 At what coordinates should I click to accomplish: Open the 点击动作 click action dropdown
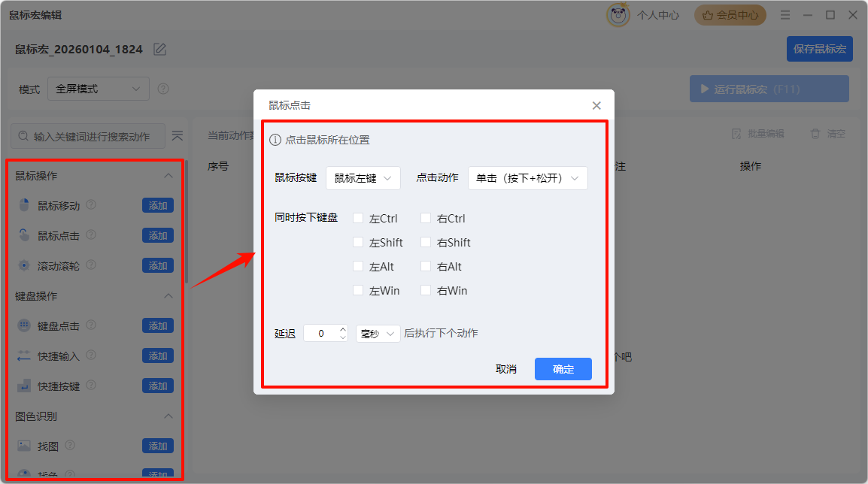[x=528, y=178]
